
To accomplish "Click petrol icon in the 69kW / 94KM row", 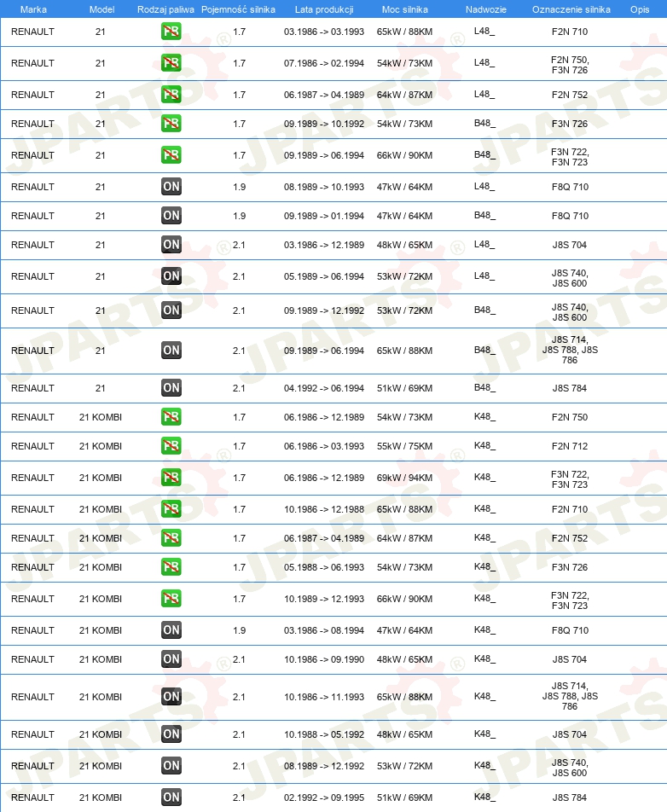I will (x=171, y=478).
